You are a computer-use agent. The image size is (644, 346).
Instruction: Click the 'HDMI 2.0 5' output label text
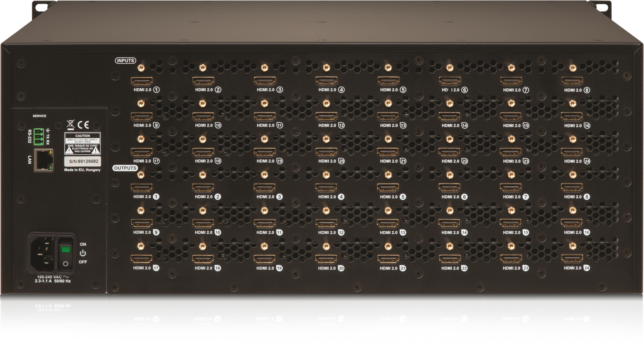(x=393, y=197)
